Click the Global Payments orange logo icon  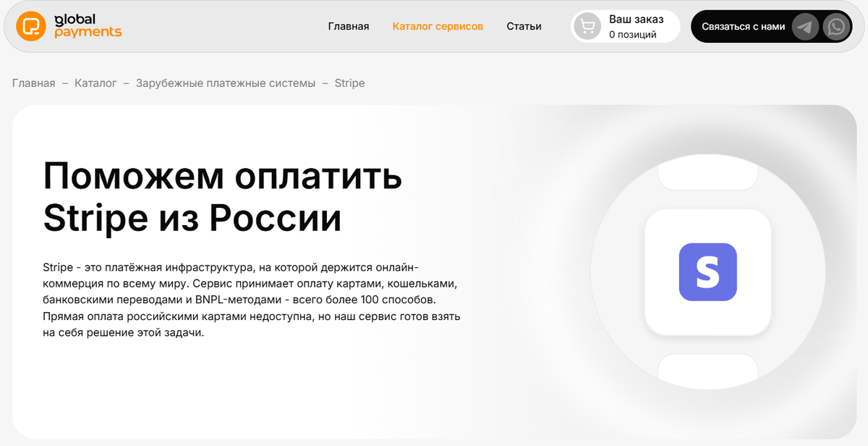[x=31, y=27]
